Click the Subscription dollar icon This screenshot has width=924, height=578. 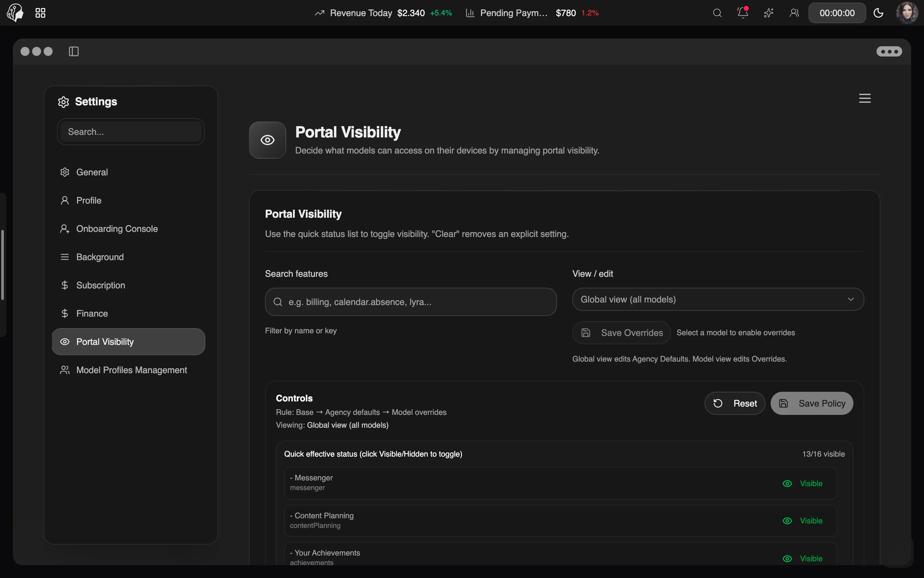(x=65, y=285)
